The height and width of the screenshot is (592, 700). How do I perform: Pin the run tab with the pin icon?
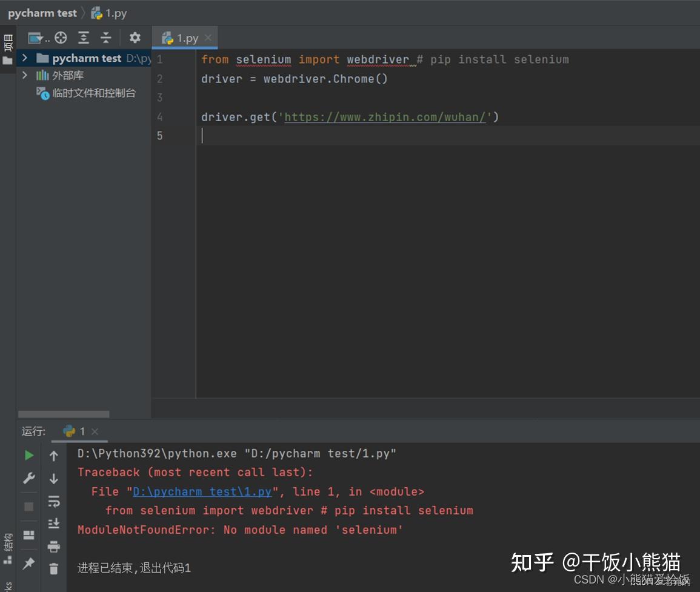tap(28, 564)
